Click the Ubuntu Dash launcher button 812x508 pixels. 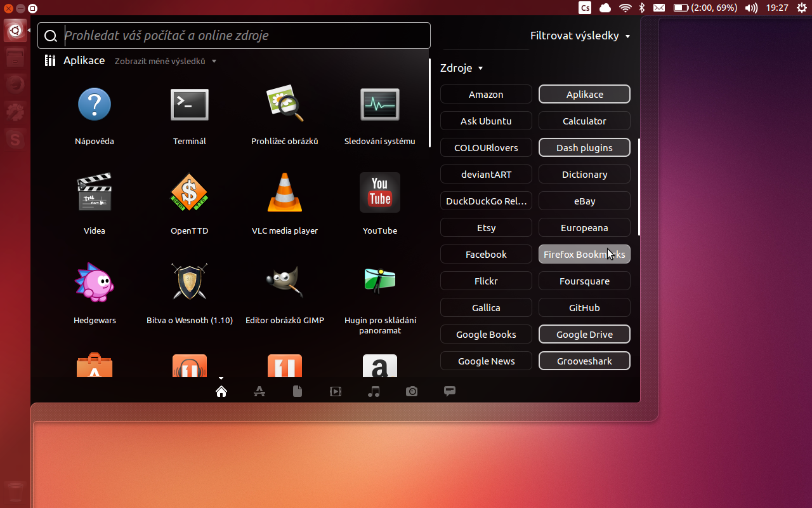15,30
